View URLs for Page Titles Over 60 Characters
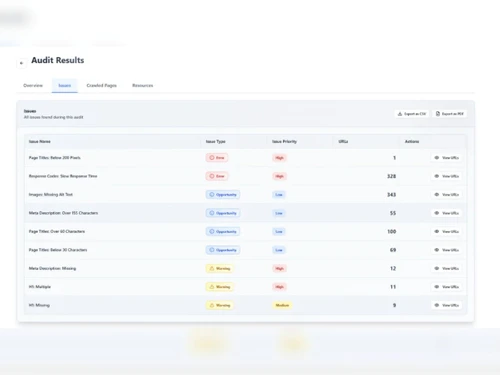The height and width of the screenshot is (375, 500). (447, 232)
